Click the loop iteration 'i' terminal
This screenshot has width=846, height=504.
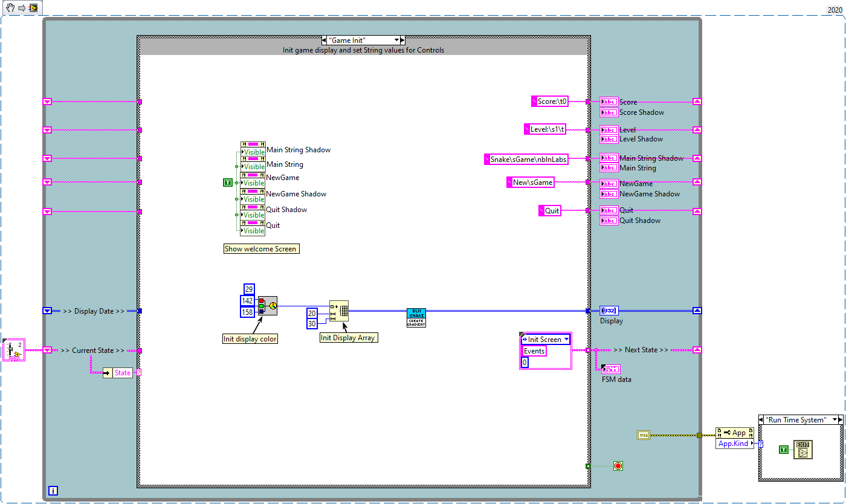pyautogui.click(x=53, y=491)
